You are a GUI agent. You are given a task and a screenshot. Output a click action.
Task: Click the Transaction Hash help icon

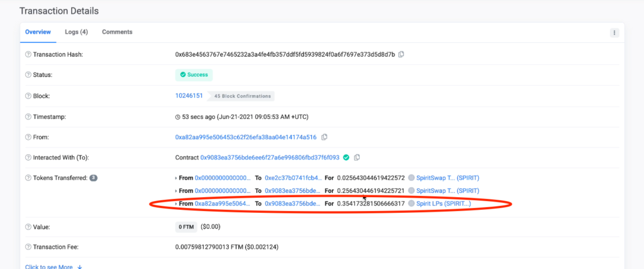click(x=28, y=54)
